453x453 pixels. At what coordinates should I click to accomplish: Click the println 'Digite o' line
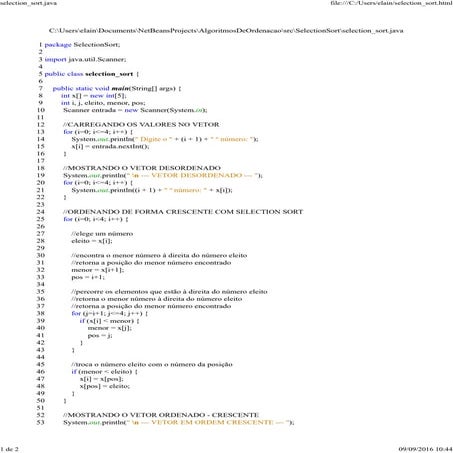pos(165,139)
